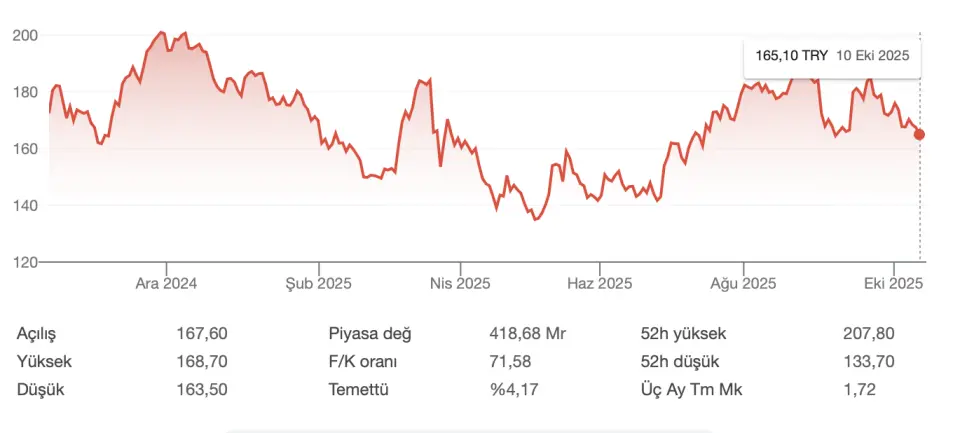
Task: Click the Açılış label
Action: point(38,334)
